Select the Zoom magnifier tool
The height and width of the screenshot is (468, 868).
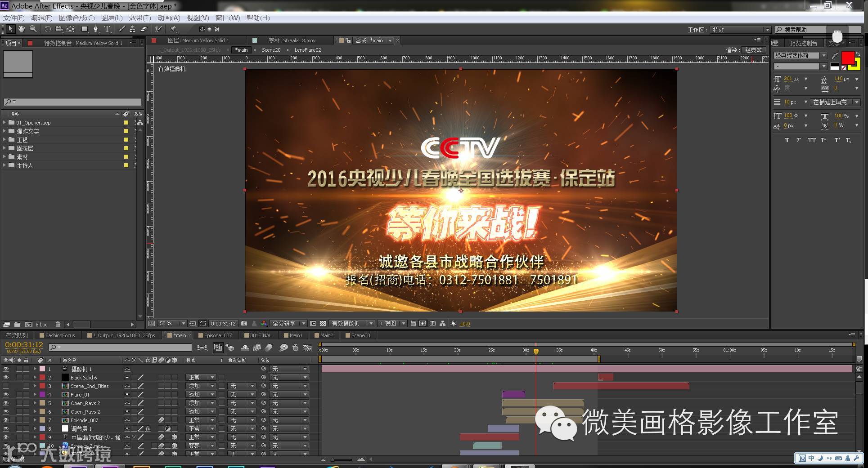(33, 29)
